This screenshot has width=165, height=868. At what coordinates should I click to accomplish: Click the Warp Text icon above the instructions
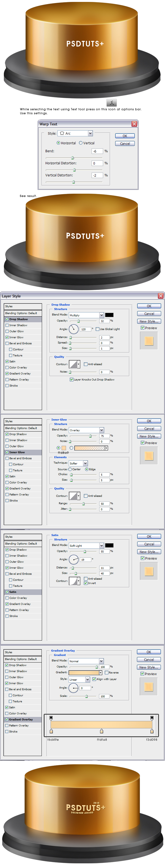pyautogui.click(x=111, y=103)
